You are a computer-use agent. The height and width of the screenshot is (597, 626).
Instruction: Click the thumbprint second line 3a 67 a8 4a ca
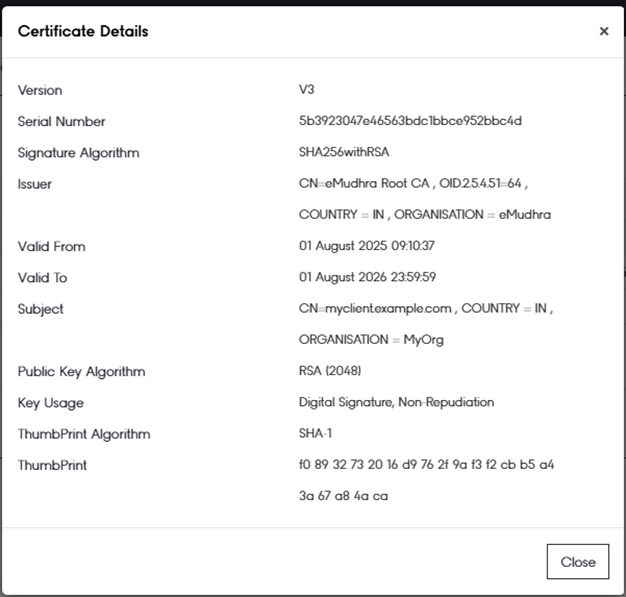(343, 496)
